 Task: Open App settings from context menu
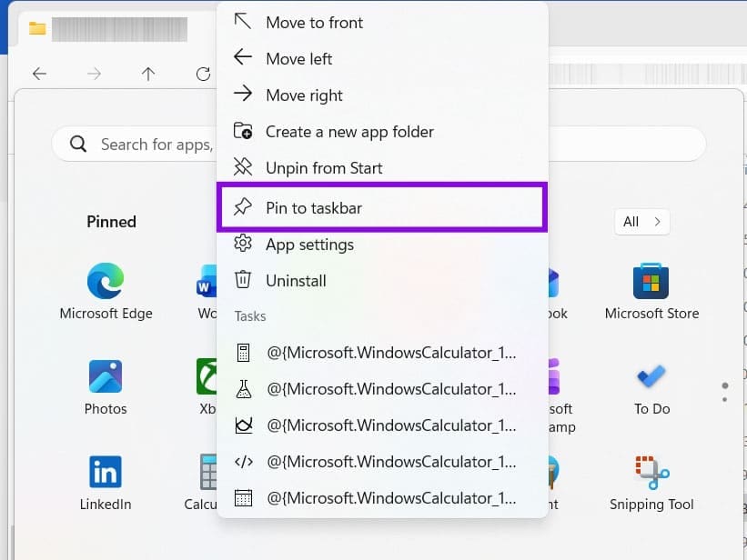click(x=381, y=245)
